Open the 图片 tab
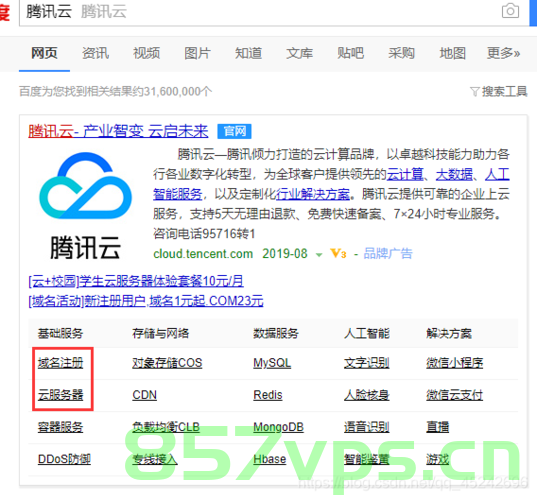The image size is (537, 500). [197, 53]
